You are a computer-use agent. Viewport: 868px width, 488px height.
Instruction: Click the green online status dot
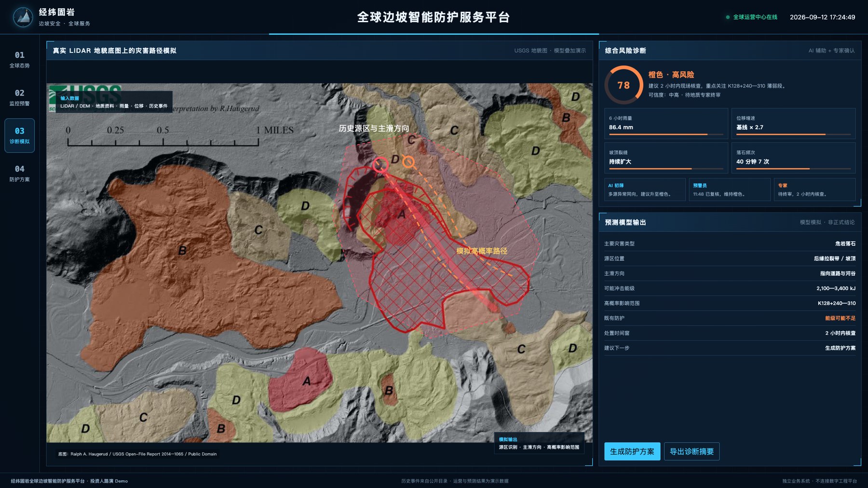(728, 17)
